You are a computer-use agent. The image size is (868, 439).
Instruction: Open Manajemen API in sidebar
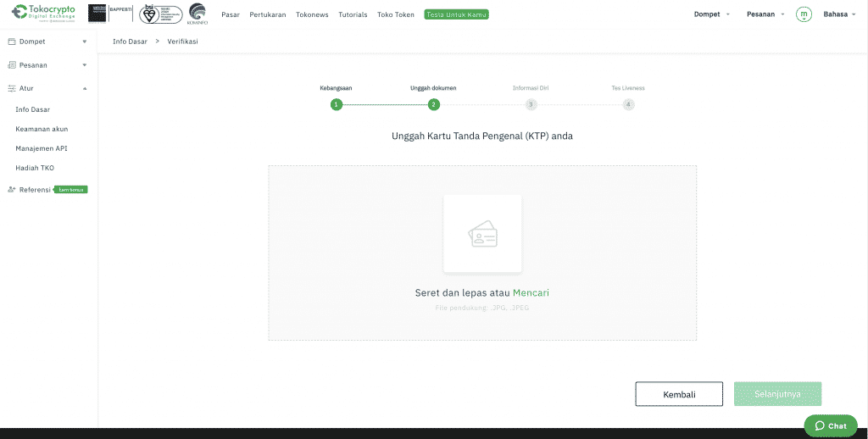[42, 148]
